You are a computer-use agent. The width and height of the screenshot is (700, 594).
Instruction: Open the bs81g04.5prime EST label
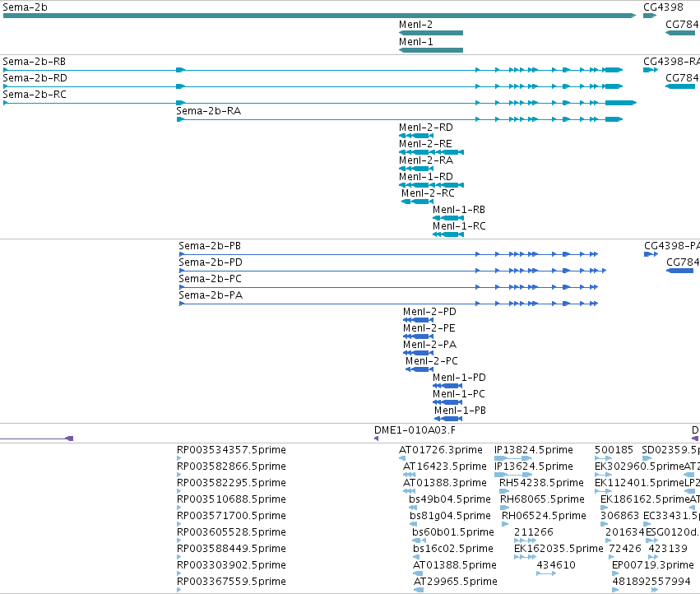pos(450,516)
